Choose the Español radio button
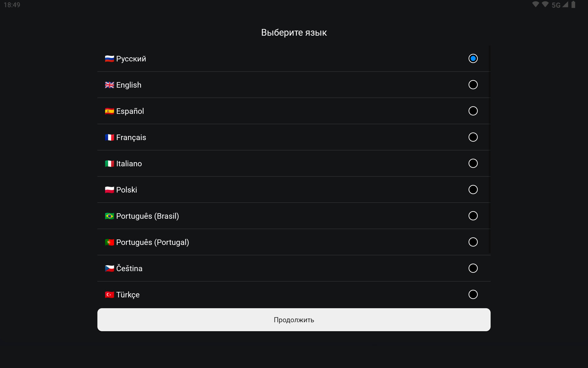The width and height of the screenshot is (588, 368). (x=473, y=111)
